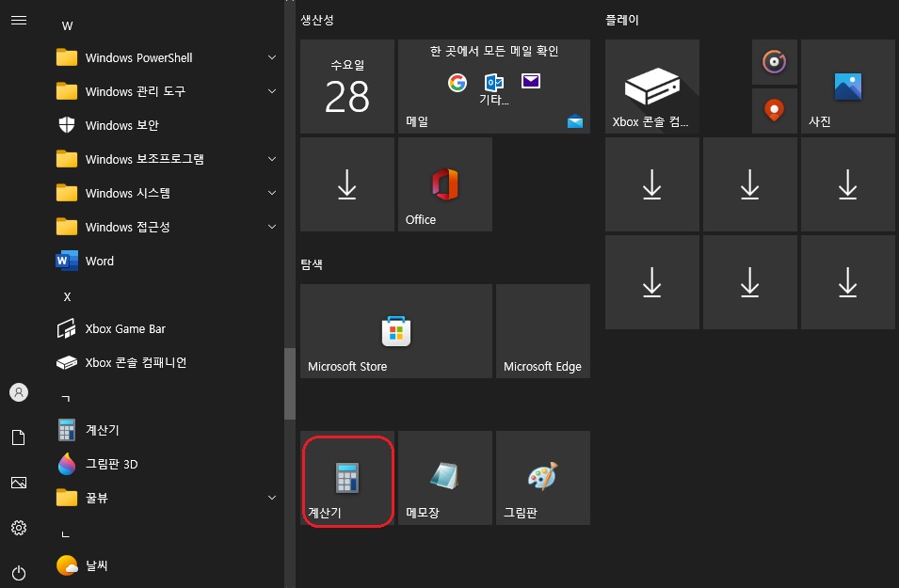Open the 그림판 paint tile
899x588 pixels.
click(543, 478)
